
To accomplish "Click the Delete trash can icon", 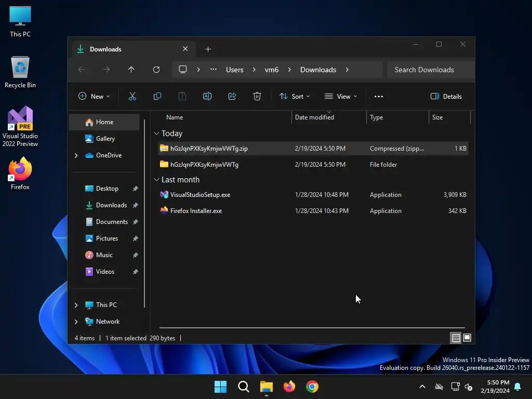I will click(x=257, y=96).
